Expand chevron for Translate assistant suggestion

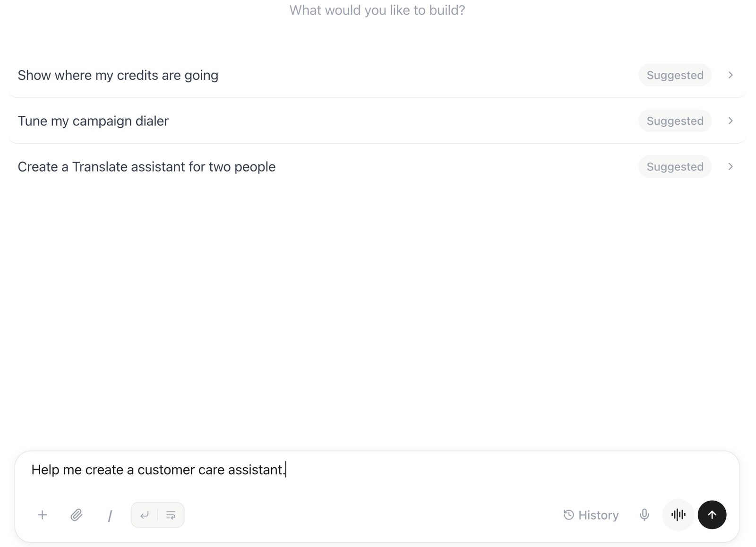[730, 166]
